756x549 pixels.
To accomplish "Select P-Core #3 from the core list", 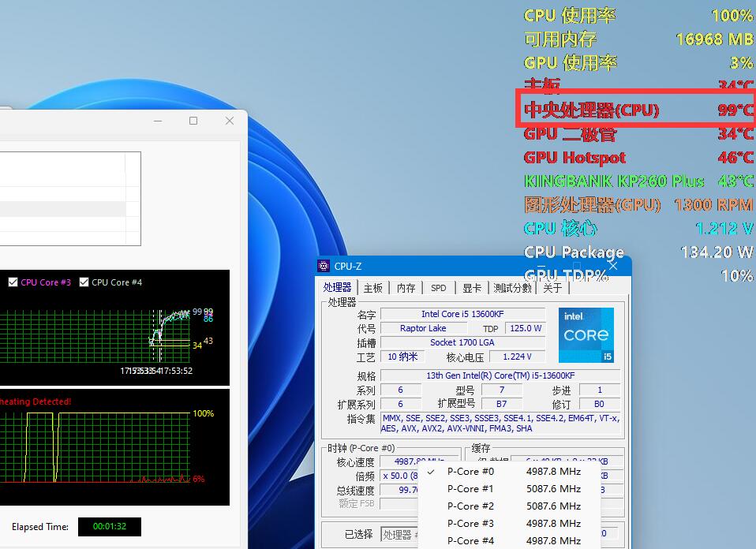I will coord(509,524).
